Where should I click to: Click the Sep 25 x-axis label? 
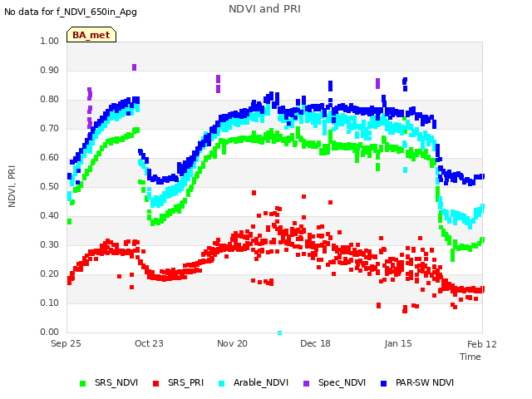pos(66,343)
